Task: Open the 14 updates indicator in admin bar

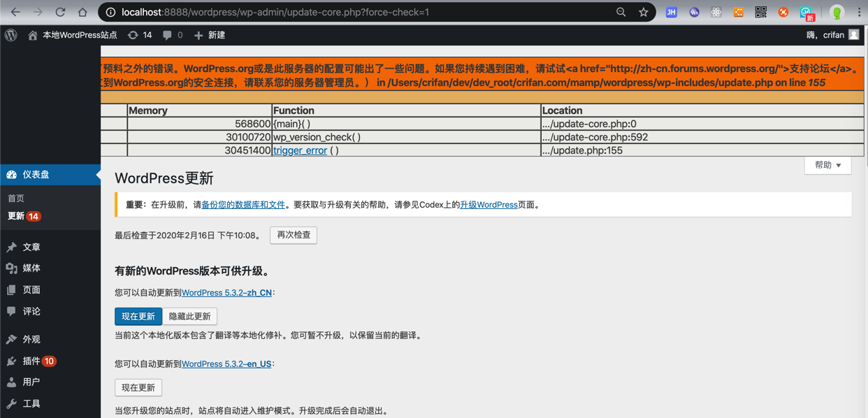Action: (x=140, y=35)
